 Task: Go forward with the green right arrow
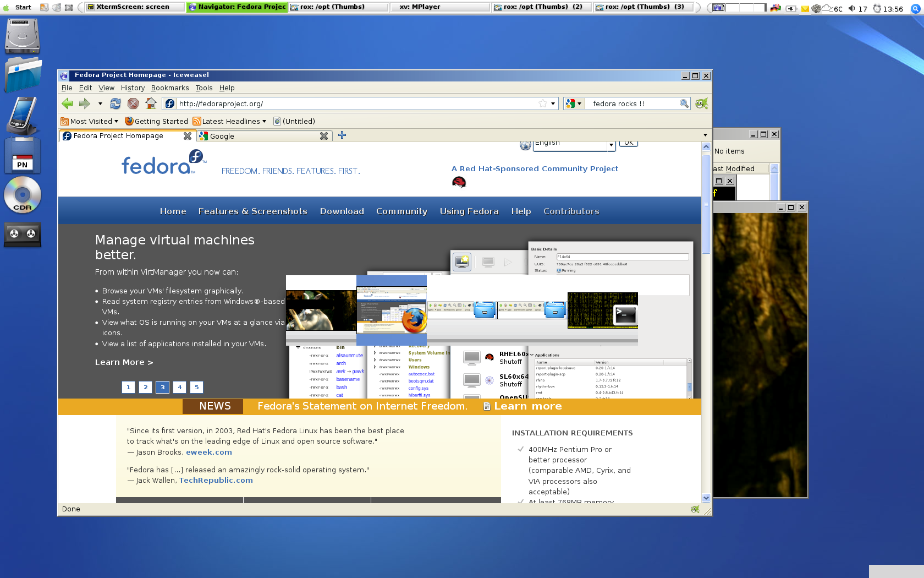(84, 103)
